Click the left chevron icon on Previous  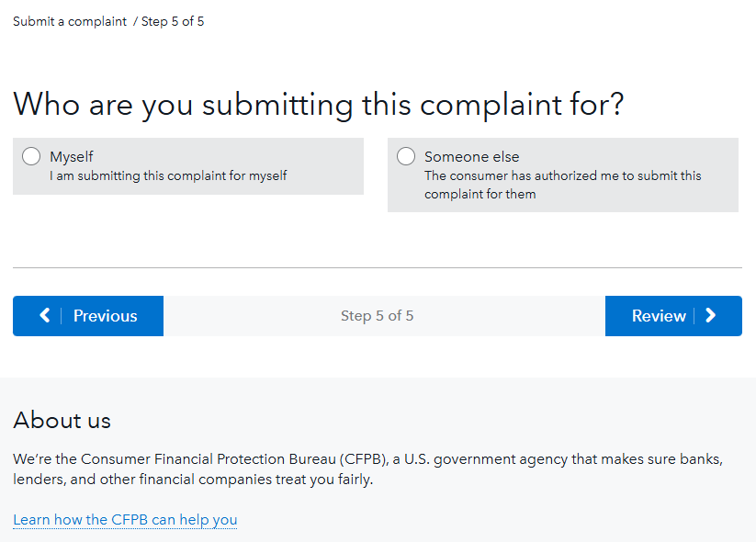pyautogui.click(x=45, y=316)
